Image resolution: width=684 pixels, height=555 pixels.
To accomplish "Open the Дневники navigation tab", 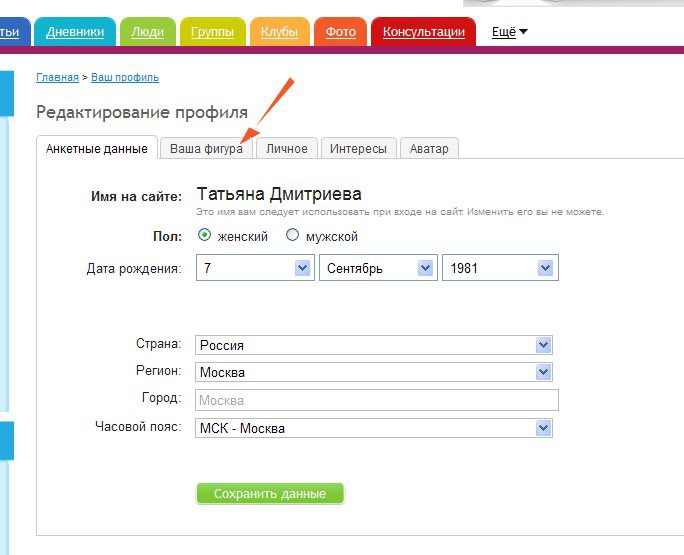I will pyautogui.click(x=75, y=32).
